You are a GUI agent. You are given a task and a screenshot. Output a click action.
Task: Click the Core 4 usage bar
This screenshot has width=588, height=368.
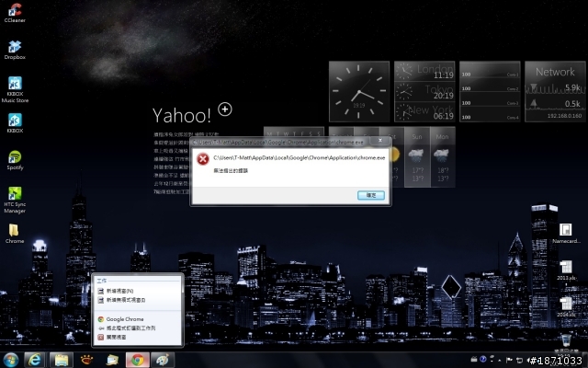(x=490, y=117)
